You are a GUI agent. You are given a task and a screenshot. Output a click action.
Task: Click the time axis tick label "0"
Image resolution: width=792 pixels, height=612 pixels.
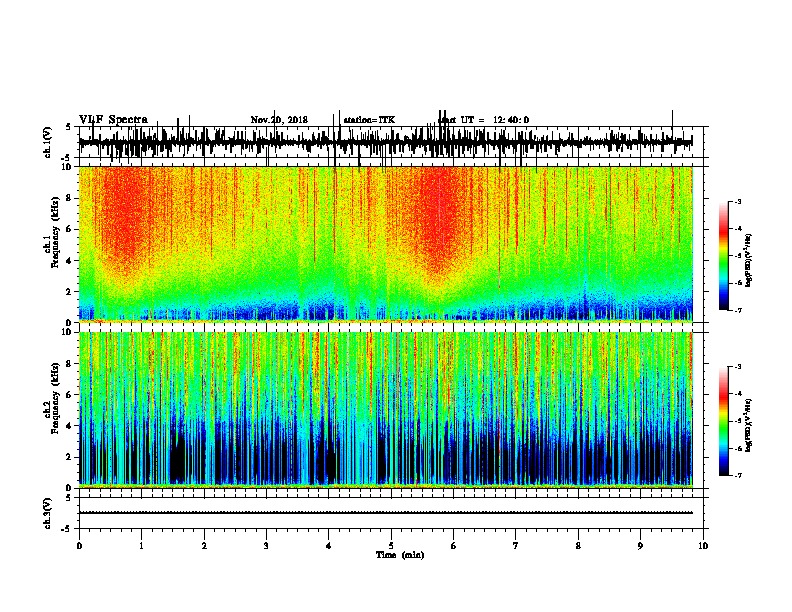[79, 545]
